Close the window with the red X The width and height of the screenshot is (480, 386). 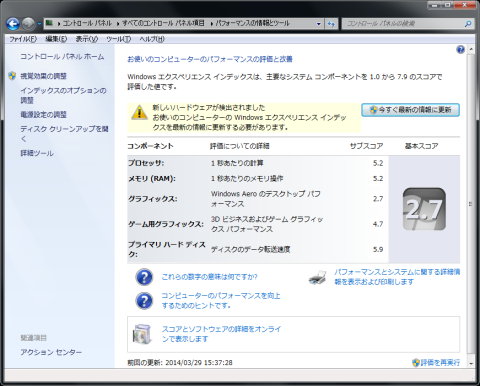pos(466,5)
